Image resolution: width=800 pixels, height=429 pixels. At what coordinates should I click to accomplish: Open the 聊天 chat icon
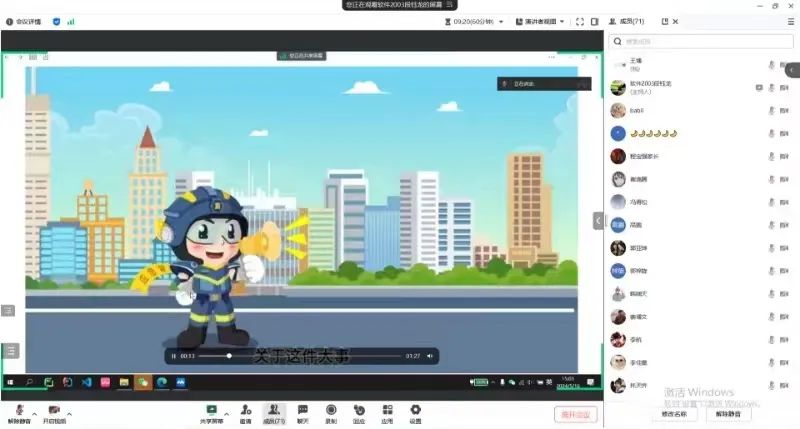coord(302,411)
